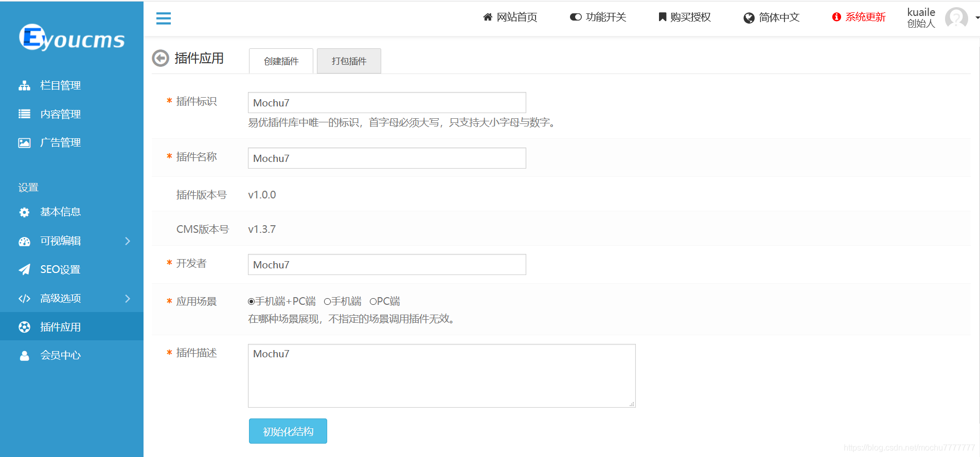980x457 pixels.
Task: Click the 初始化结构 button
Action: coord(288,431)
